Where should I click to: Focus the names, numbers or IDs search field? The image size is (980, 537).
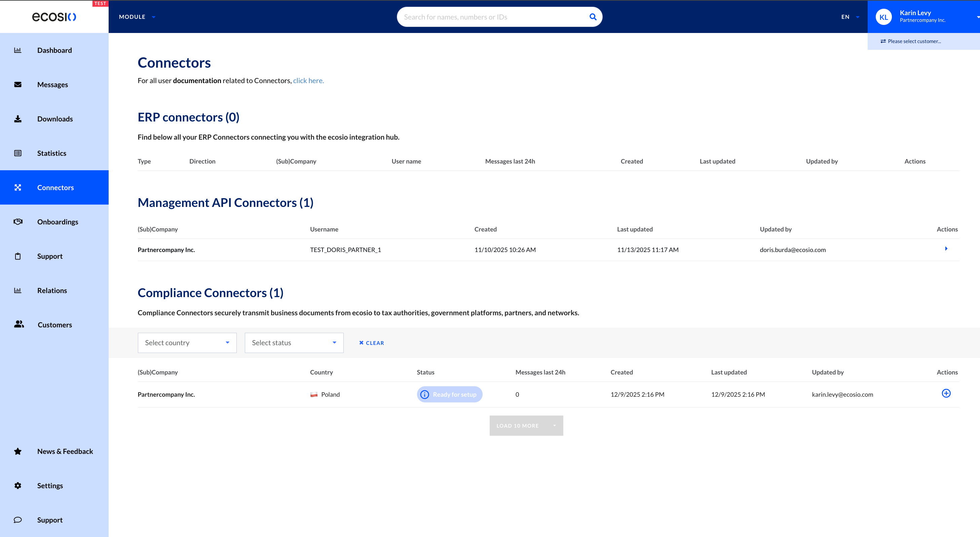coord(491,17)
